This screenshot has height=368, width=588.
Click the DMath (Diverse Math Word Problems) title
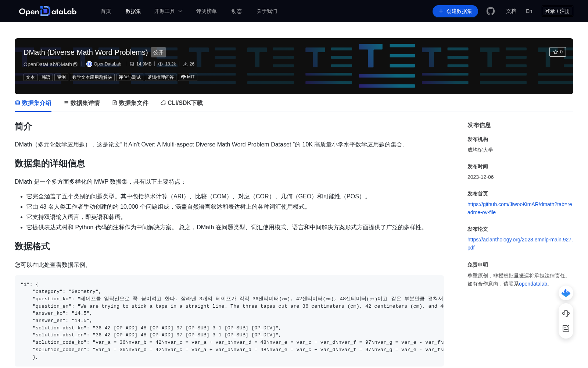click(86, 52)
